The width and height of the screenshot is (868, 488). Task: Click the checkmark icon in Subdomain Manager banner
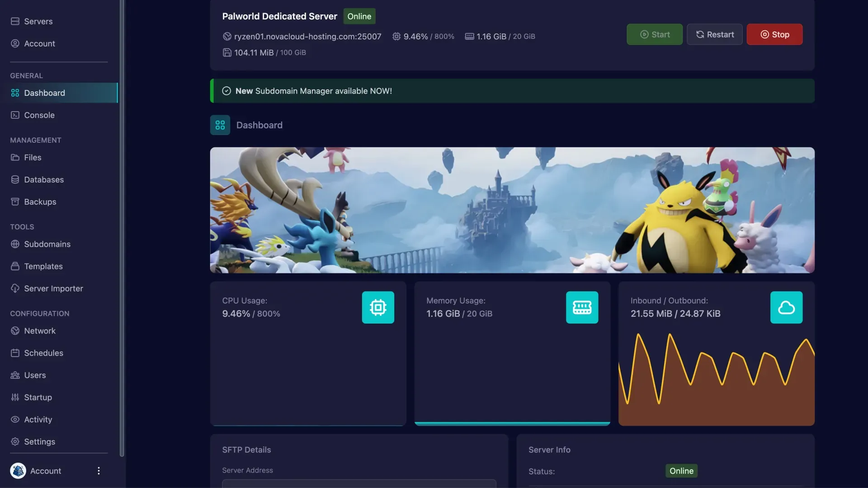pyautogui.click(x=226, y=91)
